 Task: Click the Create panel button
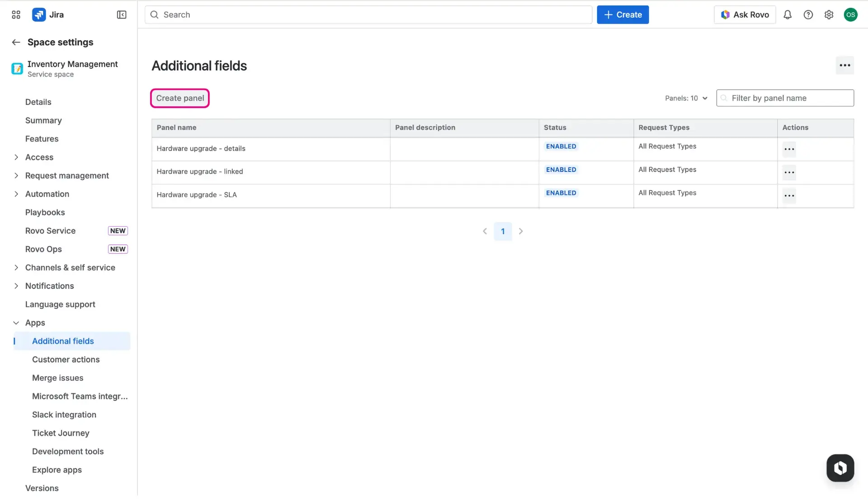(x=179, y=98)
